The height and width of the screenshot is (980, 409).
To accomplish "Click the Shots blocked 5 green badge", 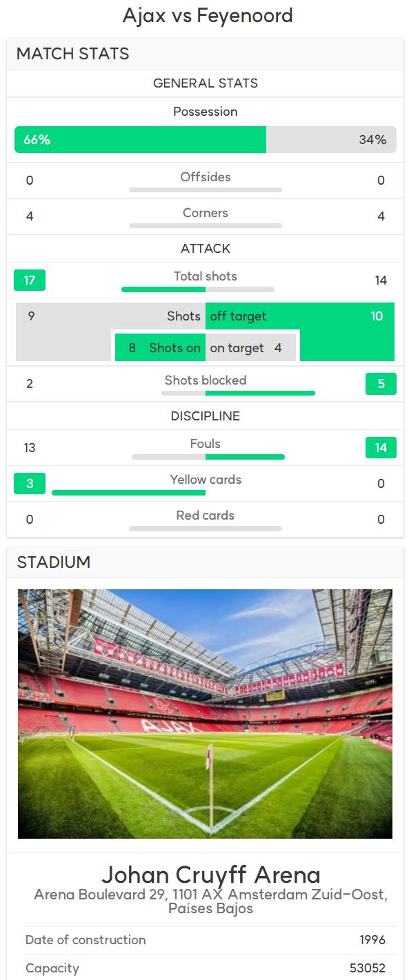I will tap(381, 383).
